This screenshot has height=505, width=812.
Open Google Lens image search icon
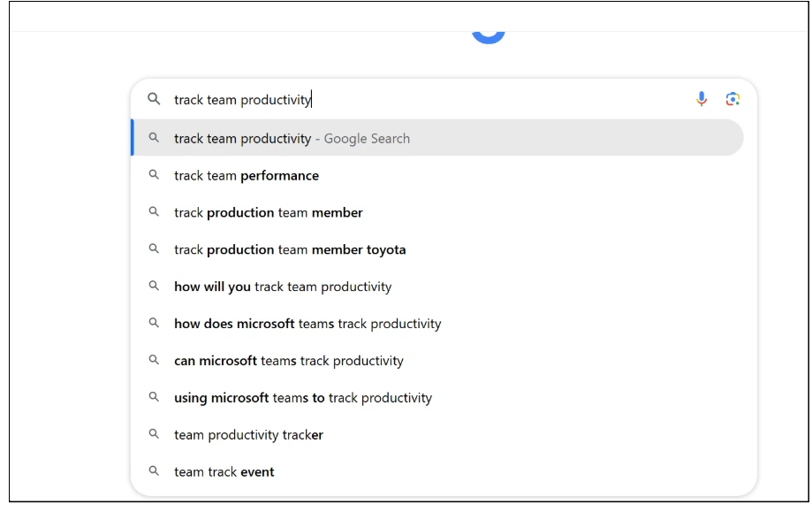click(x=732, y=98)
